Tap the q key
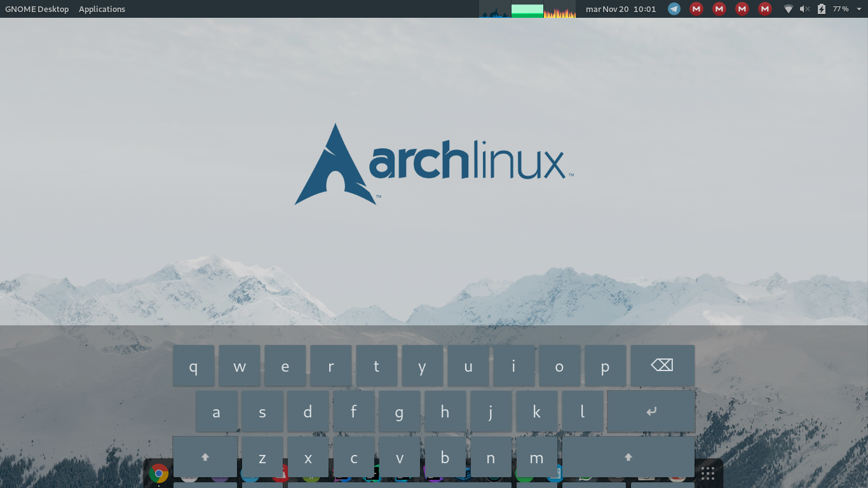The width and height of the screenshot is (868, 488). (x=194, y=365)
